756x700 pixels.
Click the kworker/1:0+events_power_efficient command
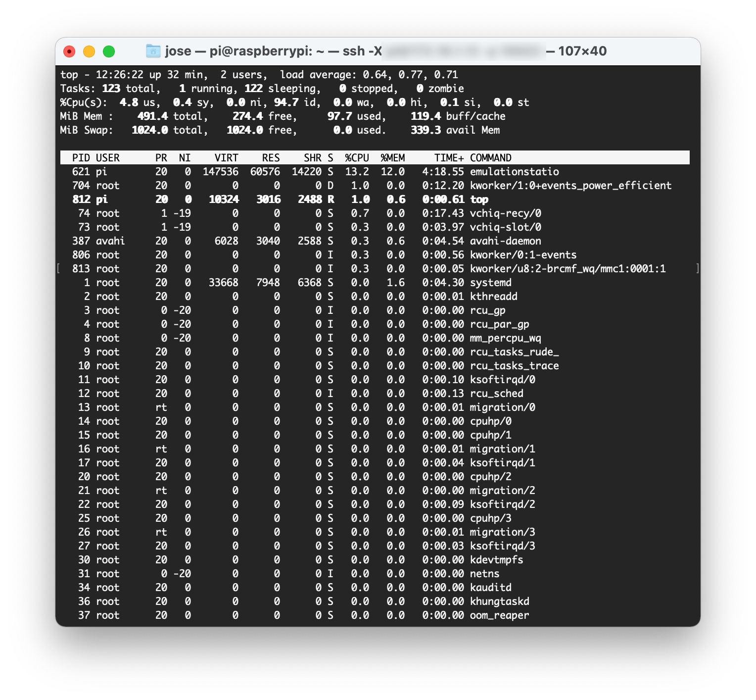(571, 186)
